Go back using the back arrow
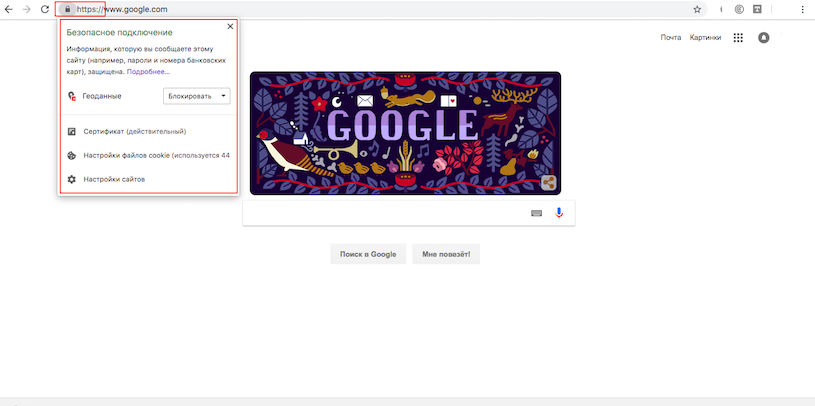 [x=8, y=9]
